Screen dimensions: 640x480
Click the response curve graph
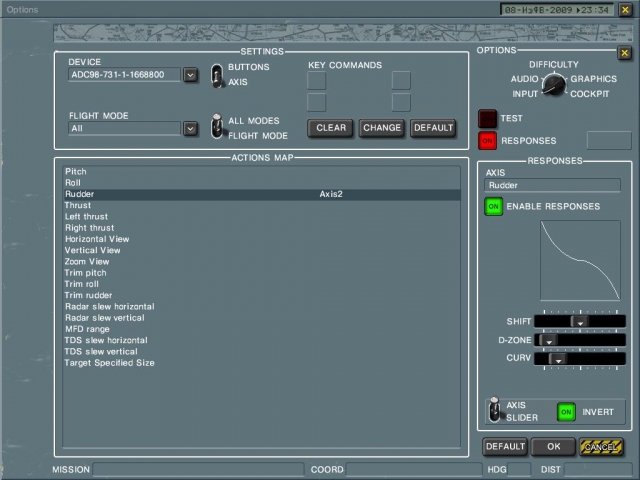[x=580, y=260]
